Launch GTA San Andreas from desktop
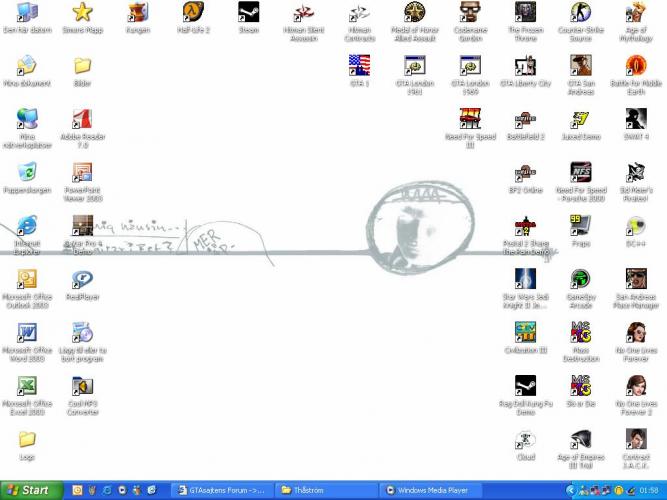Image resolution: width=667 pixels, height=500 pixels. (x=580, y=66)
